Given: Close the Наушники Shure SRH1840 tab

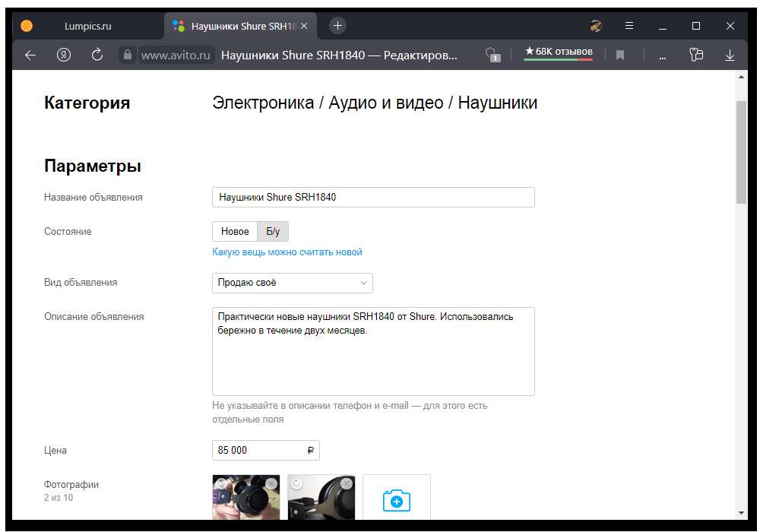Looking at the screenshot, I should pyautogui.click(x=304, y=26).
